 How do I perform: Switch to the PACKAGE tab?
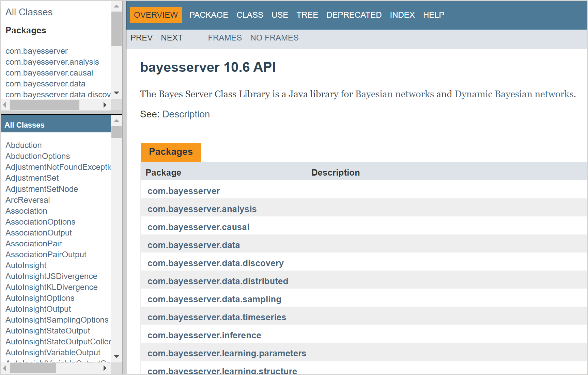click(x=209, y=15)
